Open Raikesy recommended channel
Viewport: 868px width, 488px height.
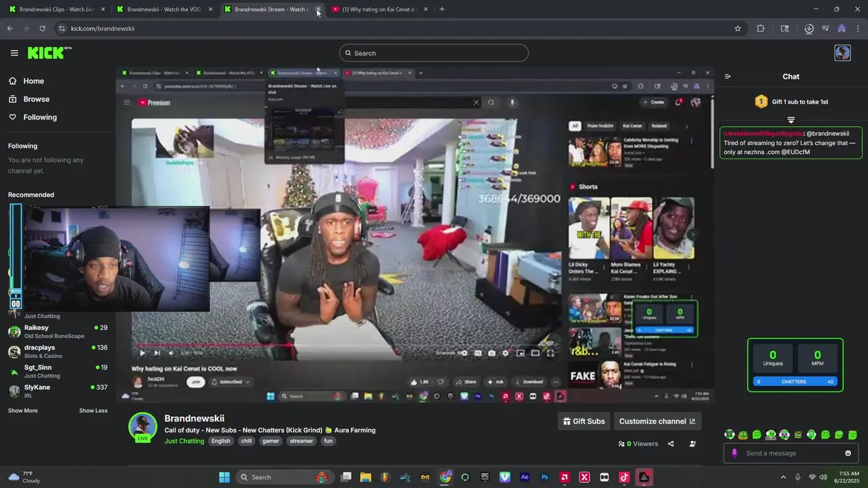click(x=58, y=331)
